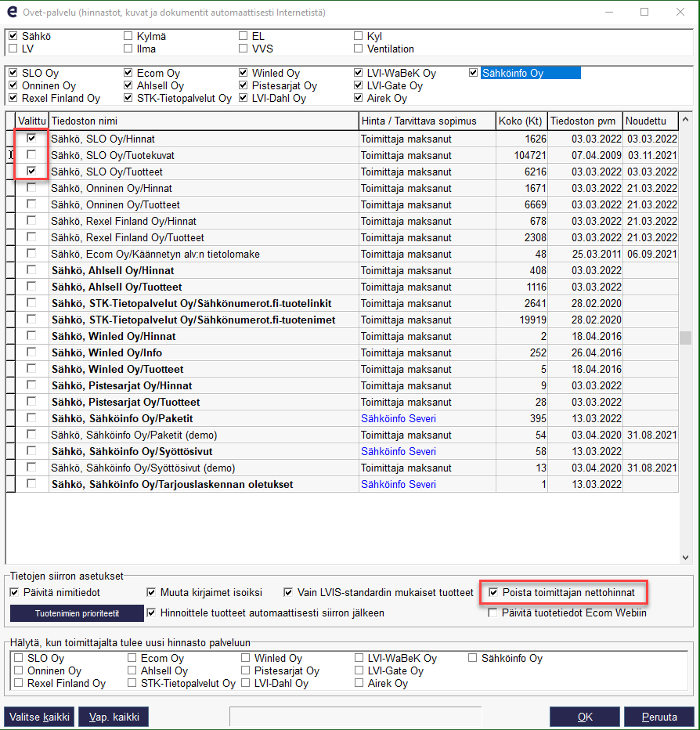Uncheck Ahlsell Oy supplier filter

pos(128,85)
